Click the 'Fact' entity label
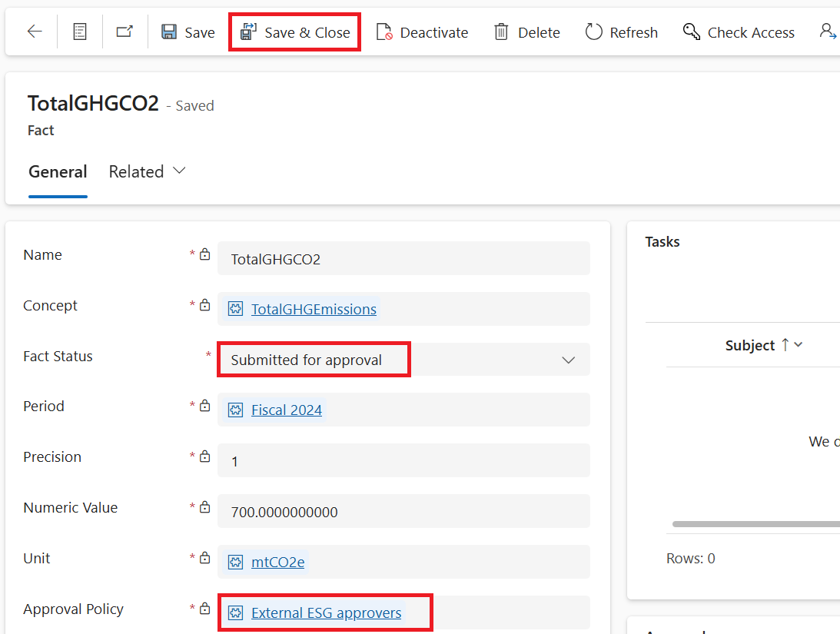The height and width of the screenshot is (634, 840). (41, 131)
